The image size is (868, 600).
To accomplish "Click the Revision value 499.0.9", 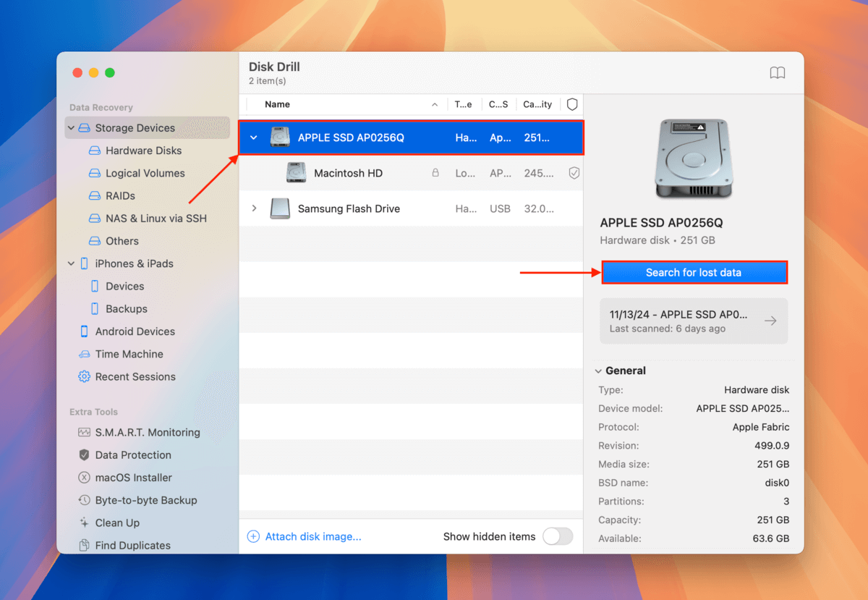I will coord(772,446).
